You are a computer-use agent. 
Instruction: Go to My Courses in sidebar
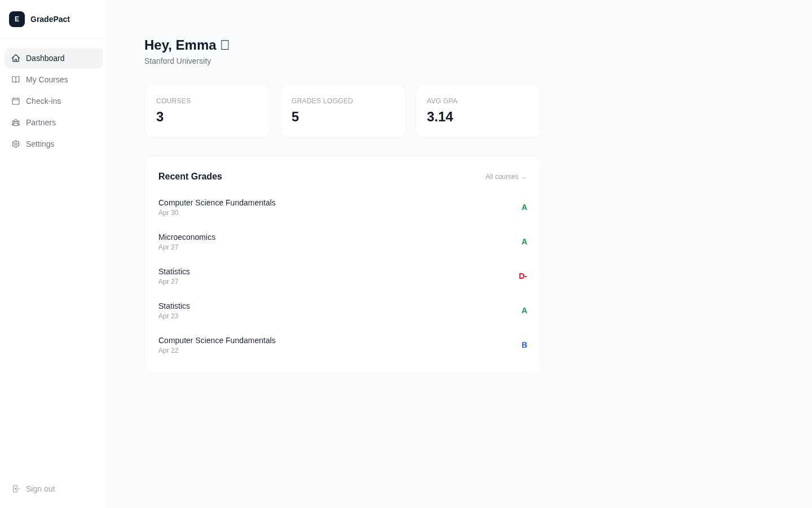pyautogui.click(x=54, y=80)
